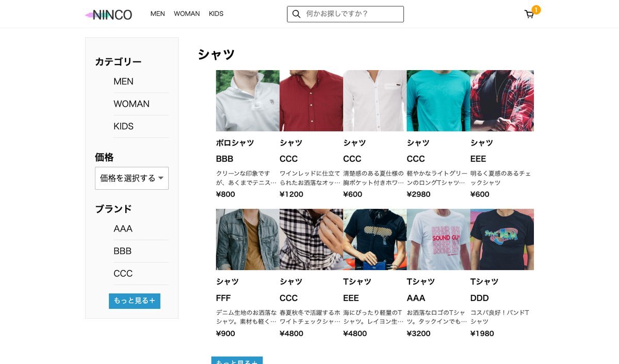The image size is (619, 364).
Task: Filter by brand CCC in sidebar
Action: tap(123, 274)
